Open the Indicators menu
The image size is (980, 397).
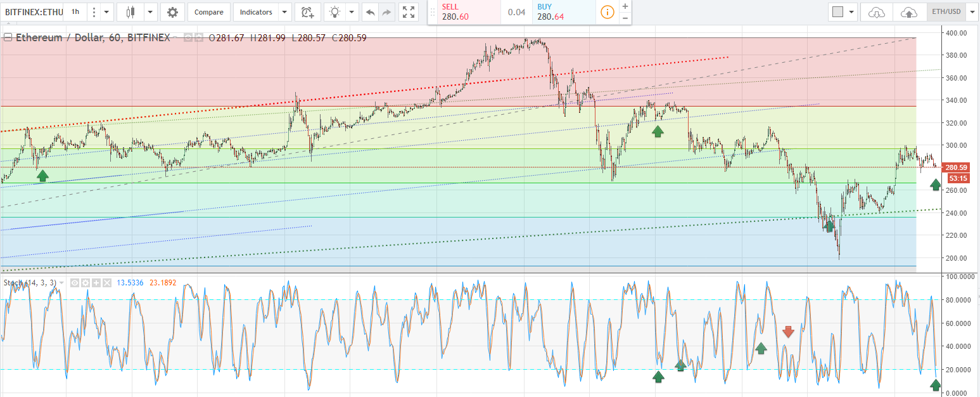(256, 11)
